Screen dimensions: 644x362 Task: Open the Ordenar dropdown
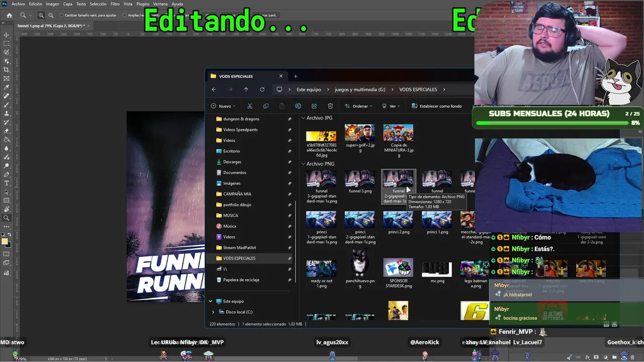[359, 106]
